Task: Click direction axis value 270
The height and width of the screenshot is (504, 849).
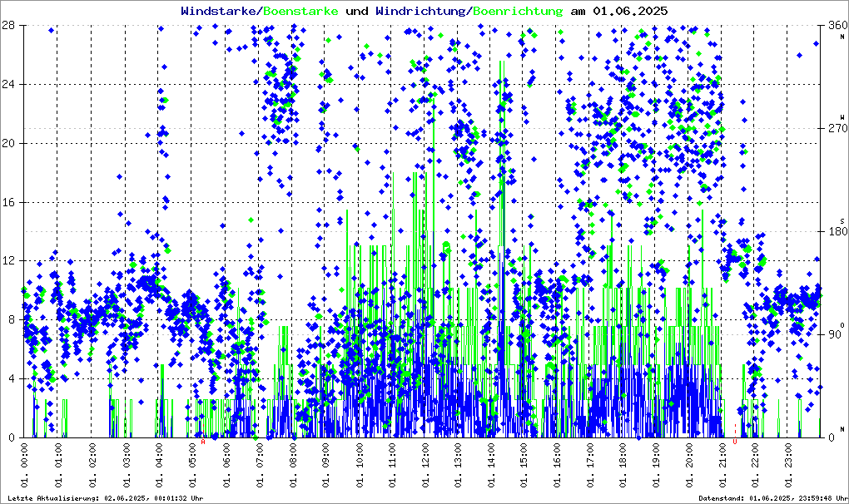Action: (837, 129)
